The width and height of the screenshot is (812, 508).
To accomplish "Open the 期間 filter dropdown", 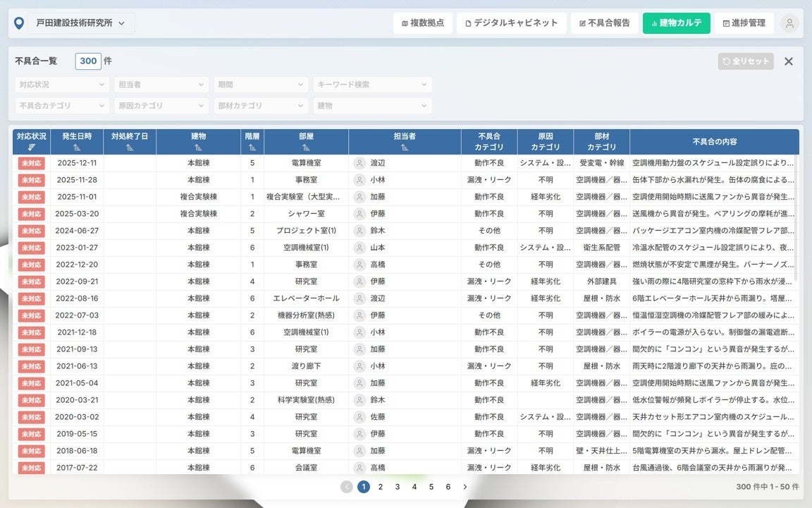I will click(x=261, y=85).
